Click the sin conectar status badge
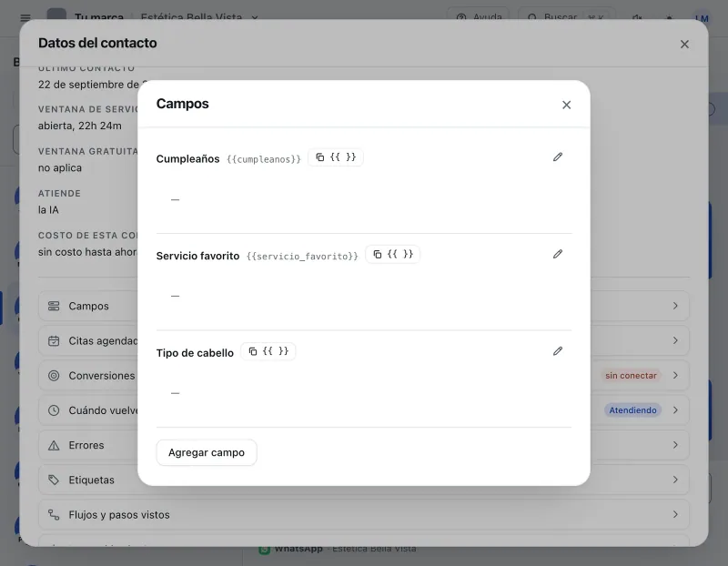This screenshot has height=566, width=728. (631, 376)
